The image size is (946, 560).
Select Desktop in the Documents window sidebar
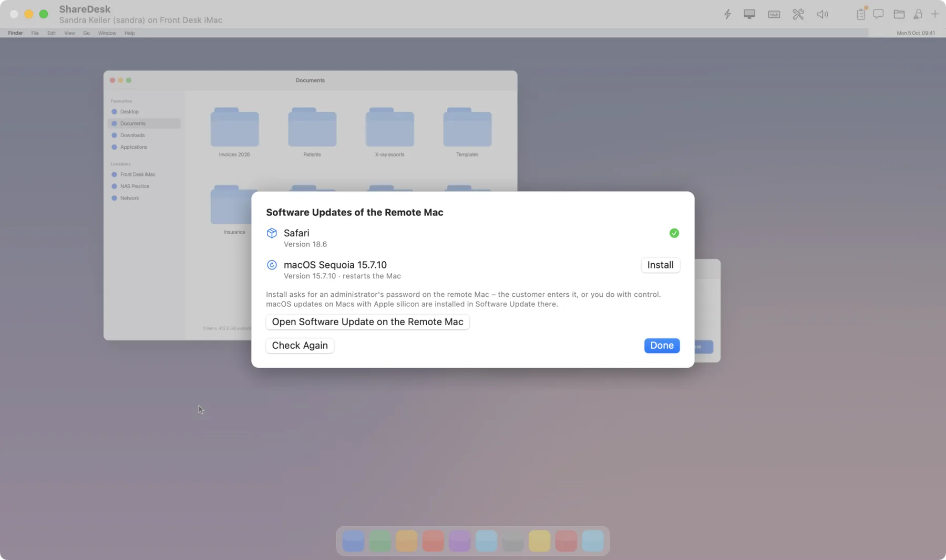tap(144, 112)
